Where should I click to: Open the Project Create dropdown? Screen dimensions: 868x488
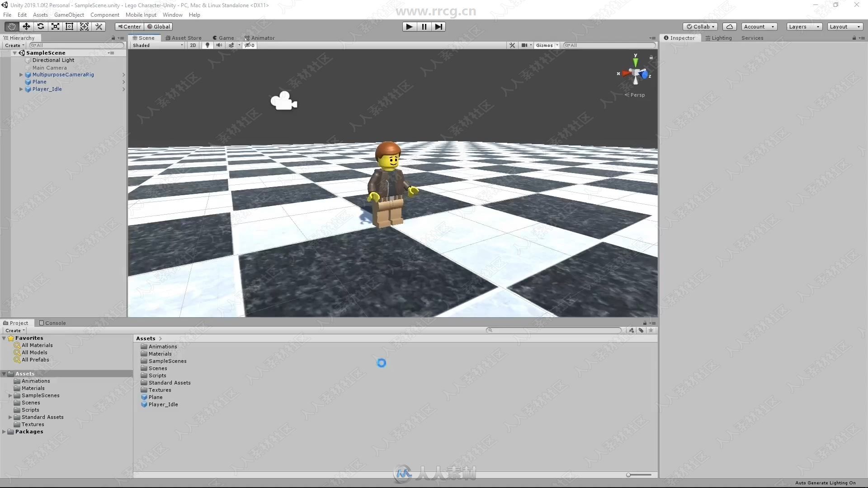[x=15, y=330]
